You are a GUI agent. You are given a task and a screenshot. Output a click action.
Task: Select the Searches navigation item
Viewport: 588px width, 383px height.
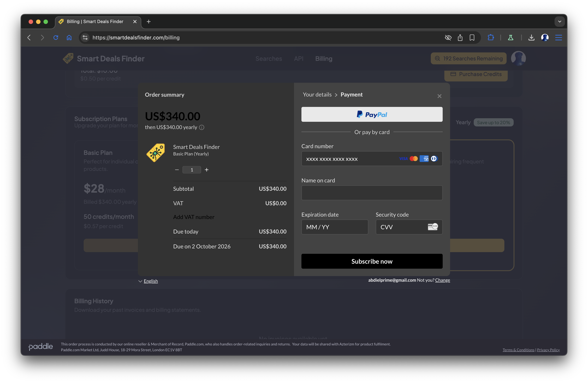pos(269,59)
